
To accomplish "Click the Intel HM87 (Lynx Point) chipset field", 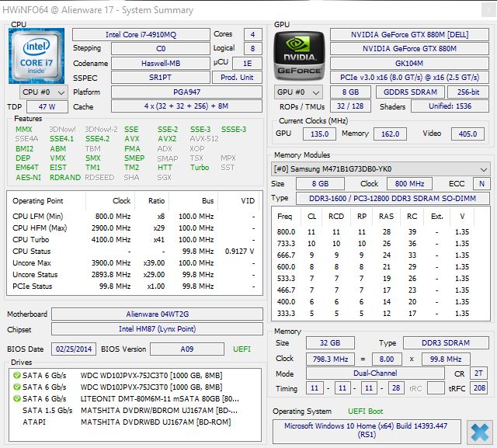I will point(157,329).
